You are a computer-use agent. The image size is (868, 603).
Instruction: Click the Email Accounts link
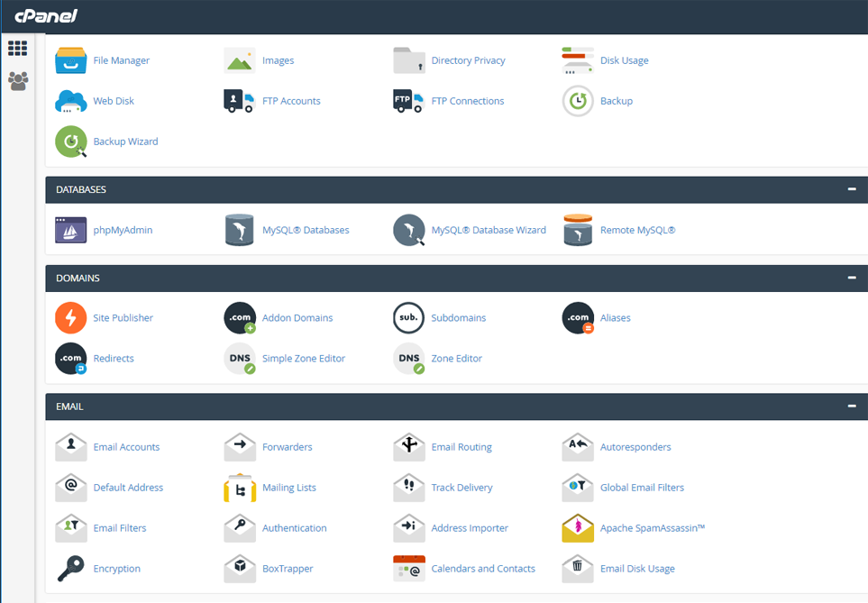click(126, 447)
